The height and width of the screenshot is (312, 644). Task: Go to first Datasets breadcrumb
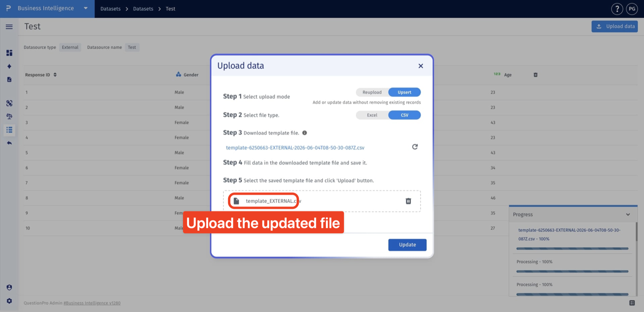pyautogui.click(x=110, y=9)
